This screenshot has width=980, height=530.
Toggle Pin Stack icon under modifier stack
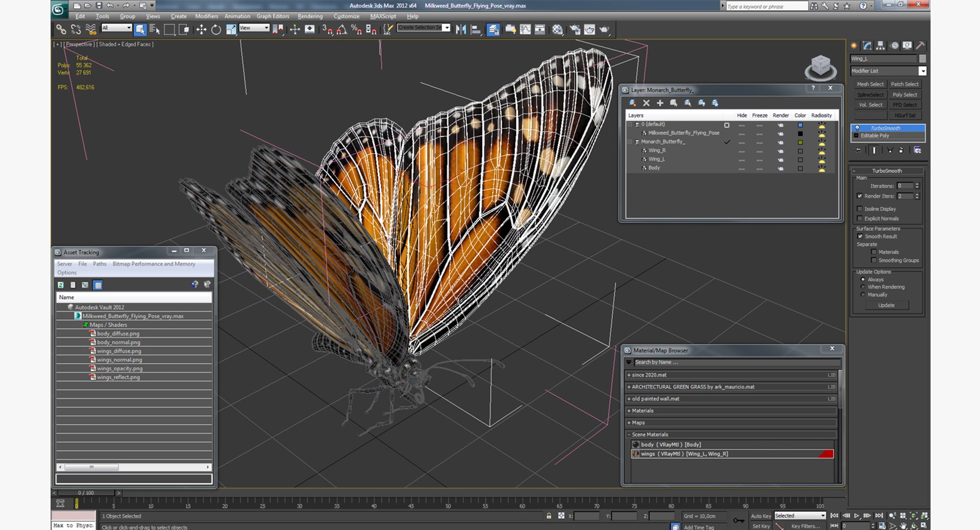[x=858, y=150]
